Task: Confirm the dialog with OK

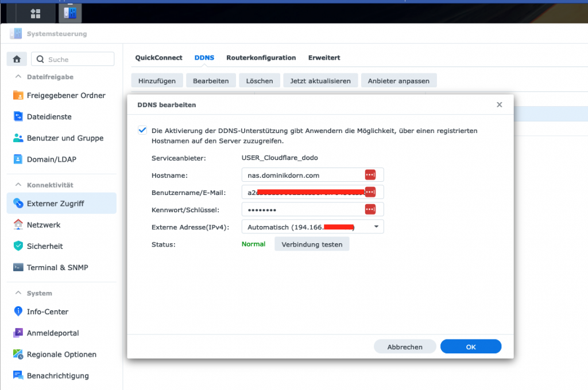Action: [x=470, y=346]
